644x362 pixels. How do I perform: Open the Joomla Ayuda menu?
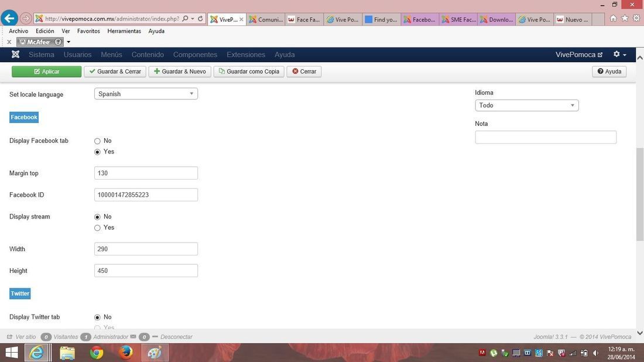pos(285,54)
